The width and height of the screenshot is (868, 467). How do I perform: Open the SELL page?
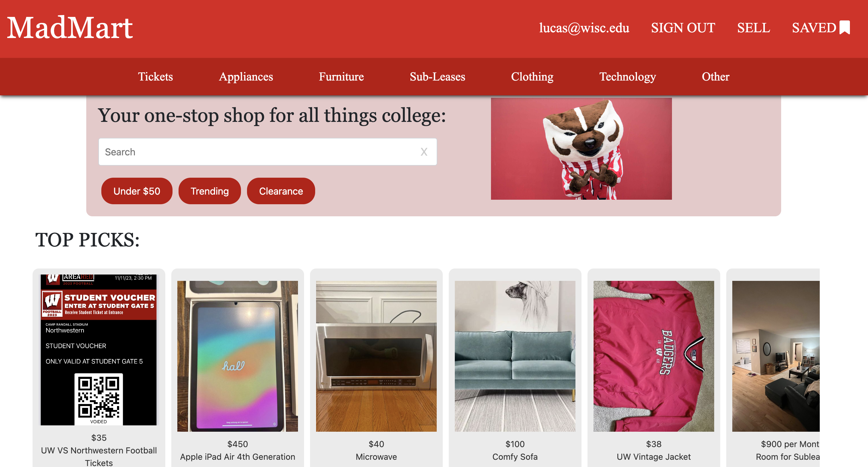coord(753,28)
